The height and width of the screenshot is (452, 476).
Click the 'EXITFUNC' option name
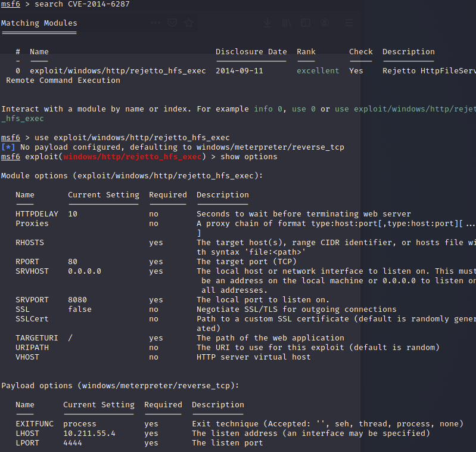point(35,424)
